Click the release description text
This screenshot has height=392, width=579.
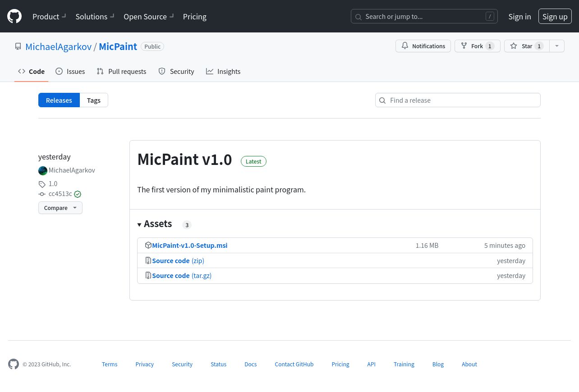[221, 190]
